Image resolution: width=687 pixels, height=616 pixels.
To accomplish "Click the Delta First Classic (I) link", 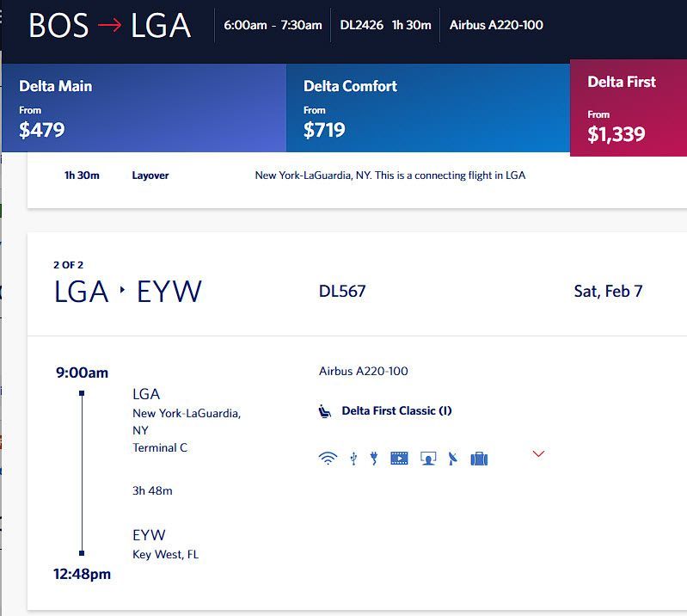I will tap(396, 411).
